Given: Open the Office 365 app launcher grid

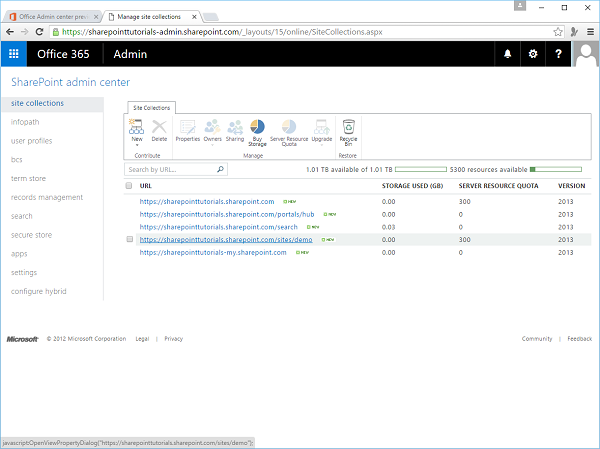Looking at the screenshot, I should click(x=14, y=54).
